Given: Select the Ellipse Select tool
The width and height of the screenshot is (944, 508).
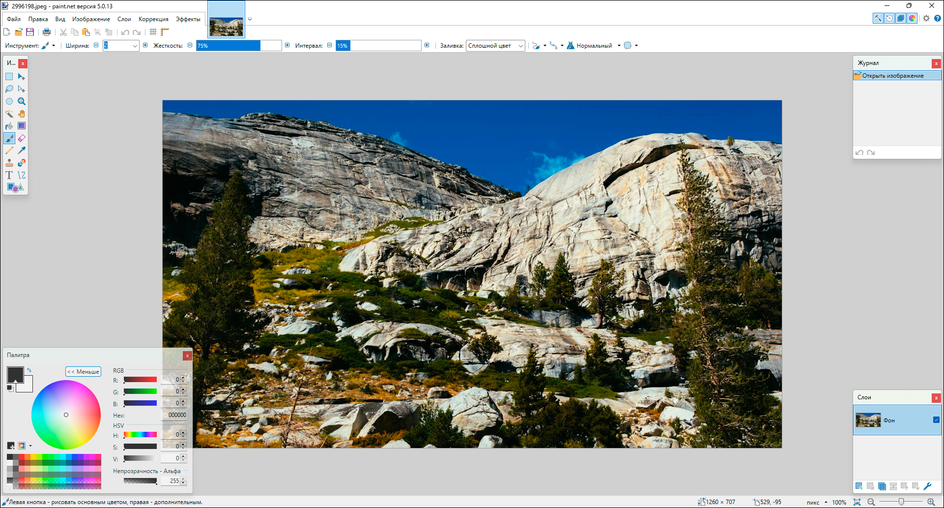Looking at the screenshot, I should point(9,101).
